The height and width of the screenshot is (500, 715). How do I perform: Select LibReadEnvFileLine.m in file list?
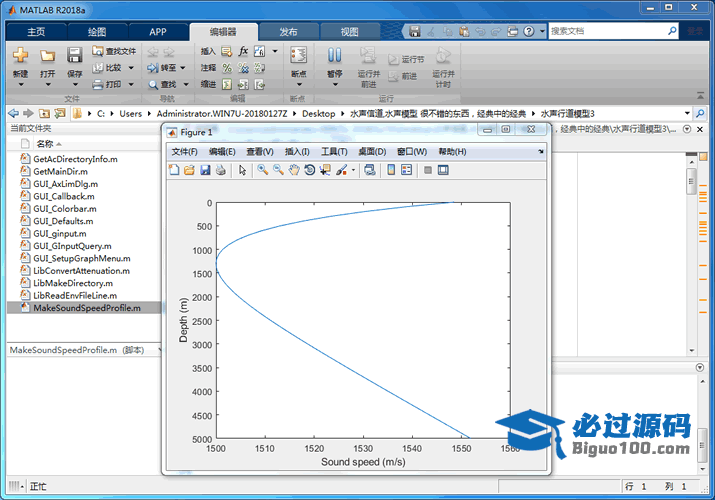75,295
